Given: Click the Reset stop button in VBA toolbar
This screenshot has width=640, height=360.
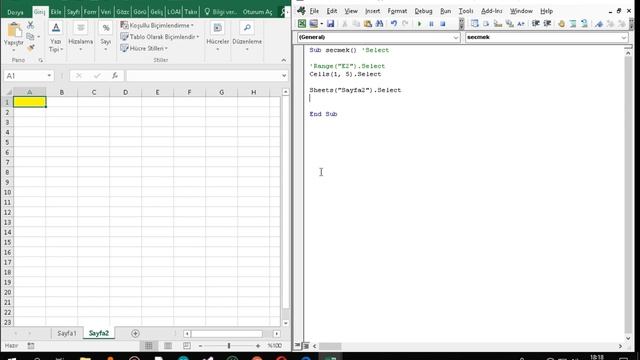Looking at the screenshot, I should (x=442, y=24).
